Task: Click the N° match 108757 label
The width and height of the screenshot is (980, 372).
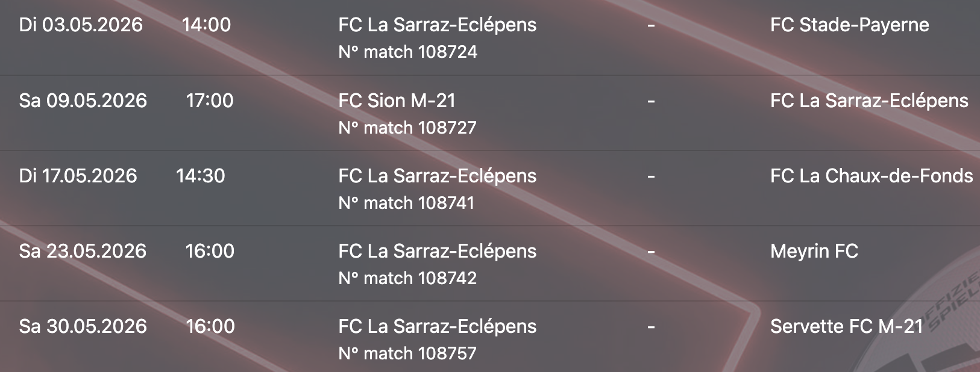Action: pyautogui.click(x=407, y=353)
